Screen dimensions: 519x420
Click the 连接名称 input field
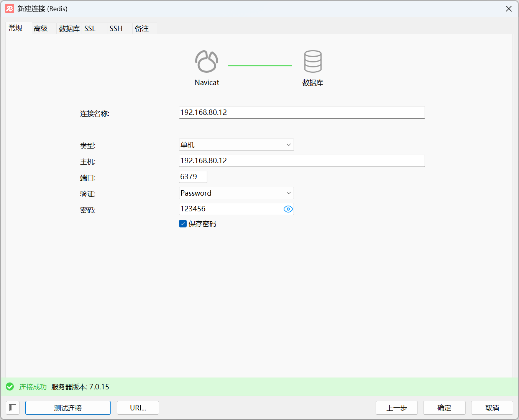click(302, 113)
